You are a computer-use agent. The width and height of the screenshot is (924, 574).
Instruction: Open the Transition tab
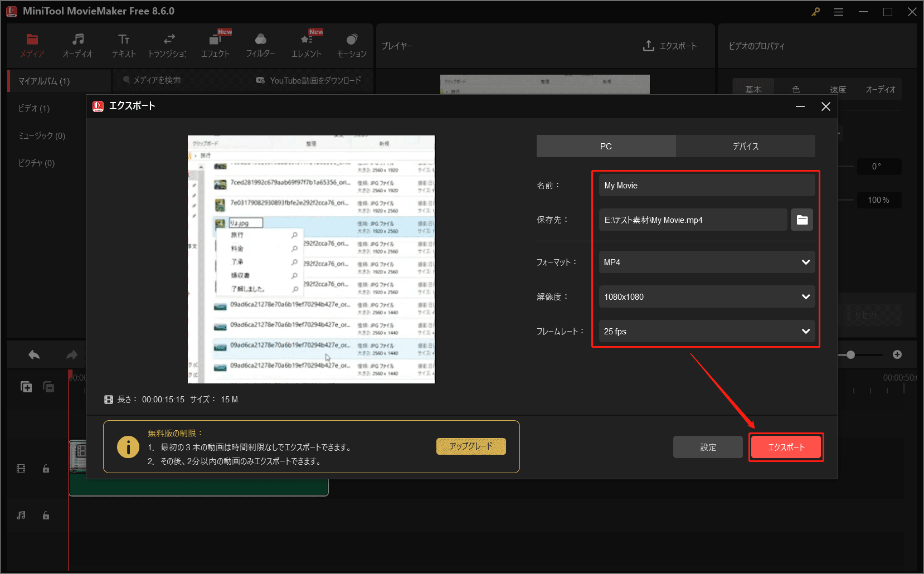click(169, 45)
